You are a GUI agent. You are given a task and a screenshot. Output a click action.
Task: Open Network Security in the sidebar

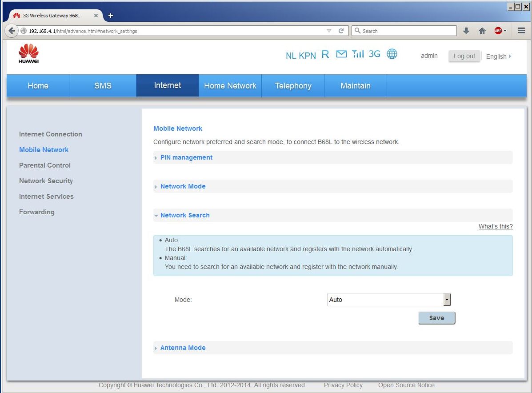[x=46, y=181]
